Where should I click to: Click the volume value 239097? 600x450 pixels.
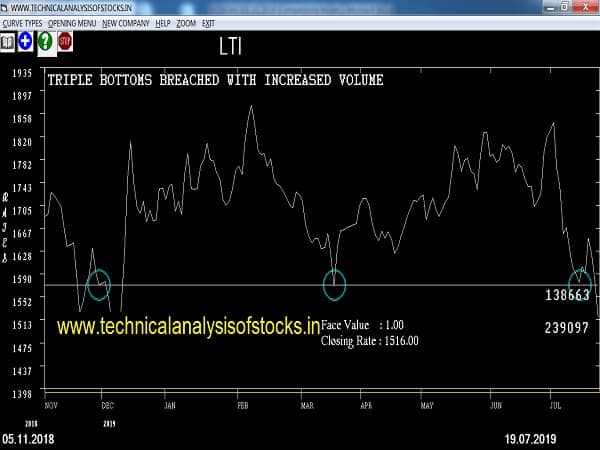click(x=566, y=327)
